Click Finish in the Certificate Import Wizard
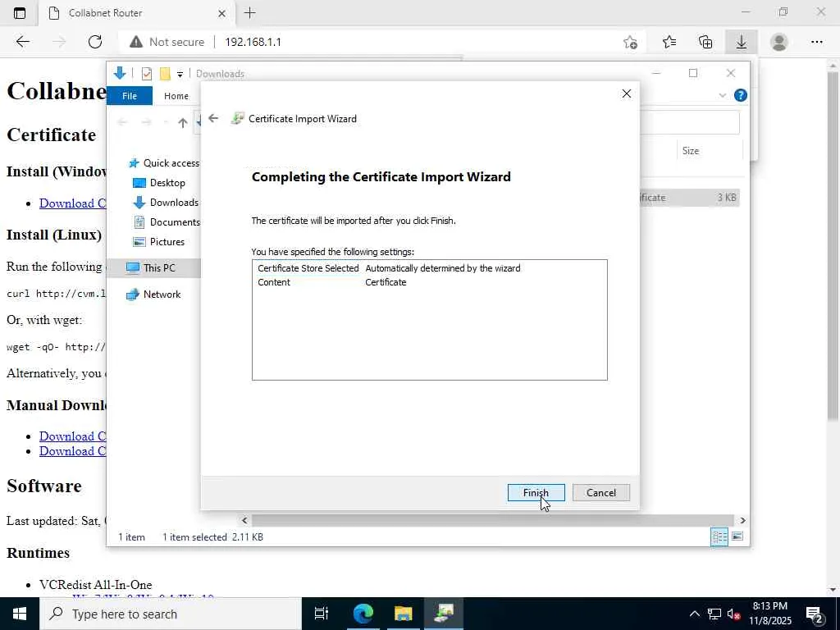The height and width of the screenshot is (630, 840). 536,492
